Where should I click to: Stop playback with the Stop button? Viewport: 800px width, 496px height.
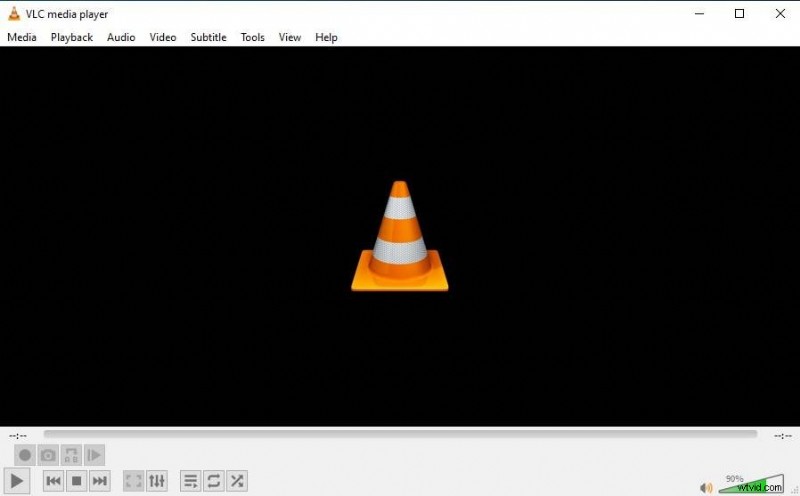coord(77,481)
